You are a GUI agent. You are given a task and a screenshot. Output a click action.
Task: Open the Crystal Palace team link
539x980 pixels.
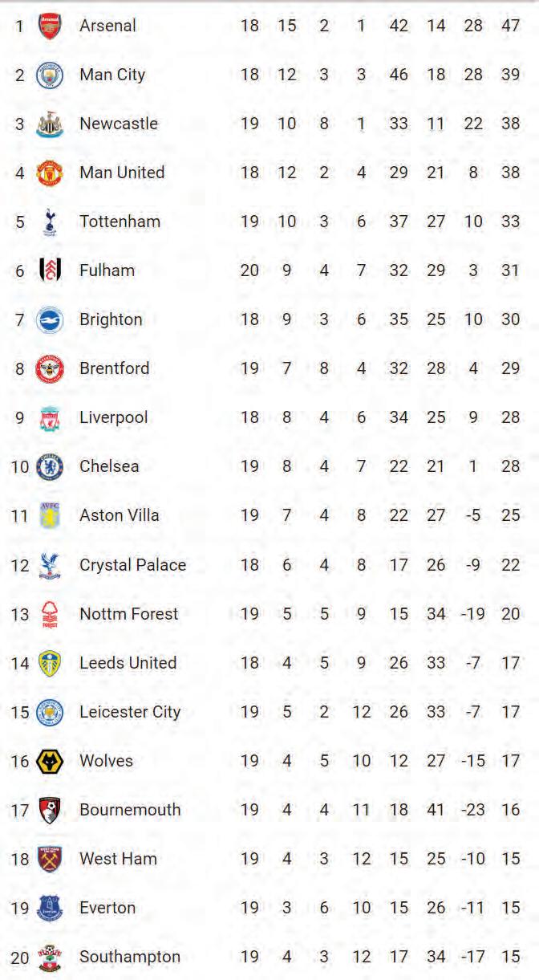point(132,565)
